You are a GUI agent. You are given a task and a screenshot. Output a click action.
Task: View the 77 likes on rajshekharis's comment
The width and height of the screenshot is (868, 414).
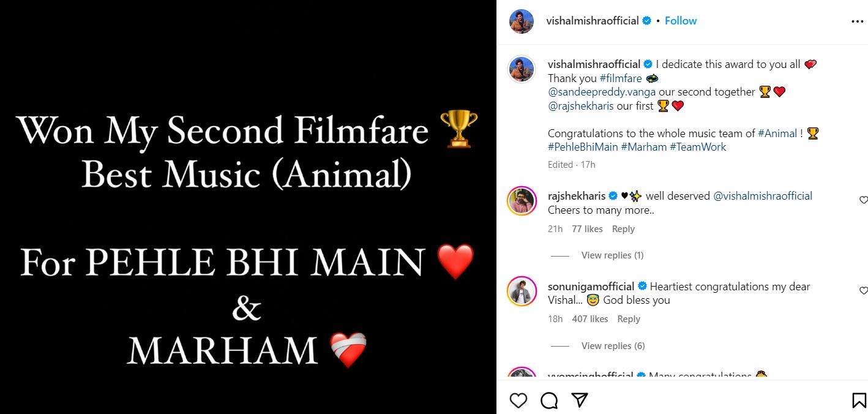[587, 228]
